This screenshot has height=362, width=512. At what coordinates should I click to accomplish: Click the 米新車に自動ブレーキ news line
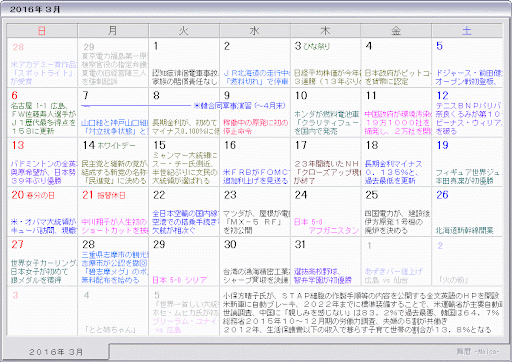[x=363, y=304]
